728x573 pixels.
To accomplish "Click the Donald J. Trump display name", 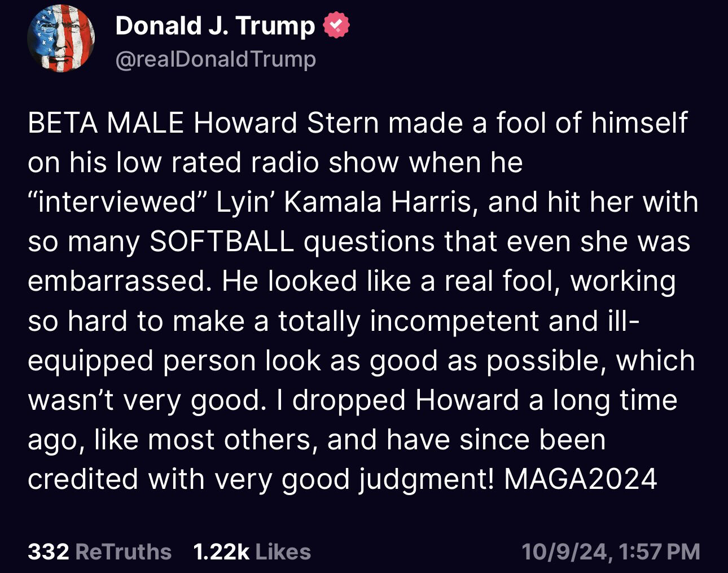I will click(x=215, y=26).
